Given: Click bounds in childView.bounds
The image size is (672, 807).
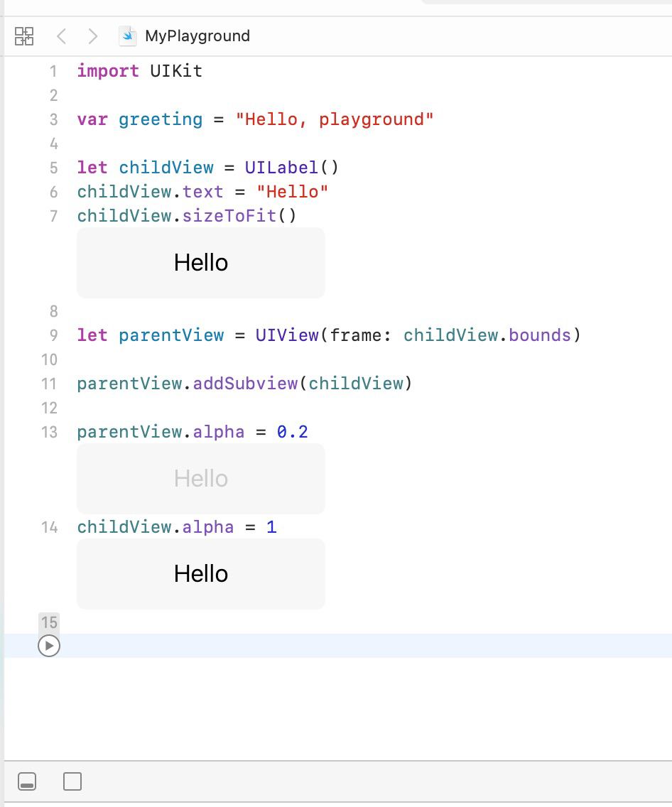Looking at the screenshot, I should (540, 335).
